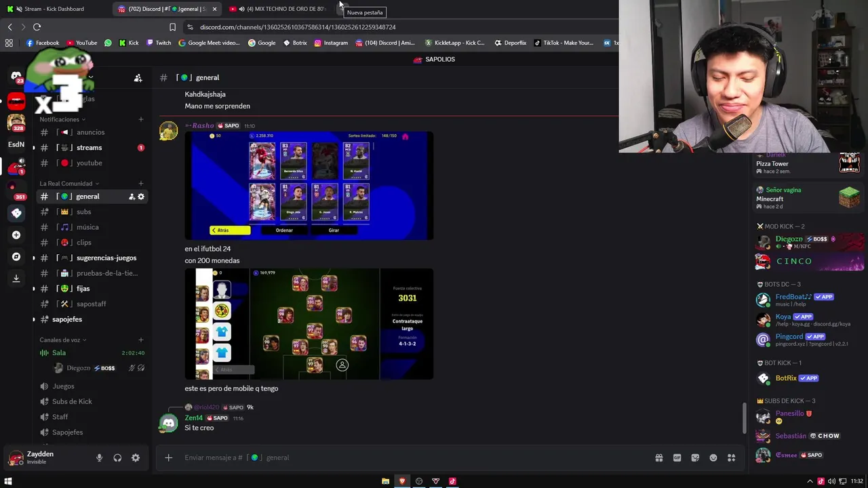Close the Discord browser tab

pyautogui.click(x=214, y=9)
